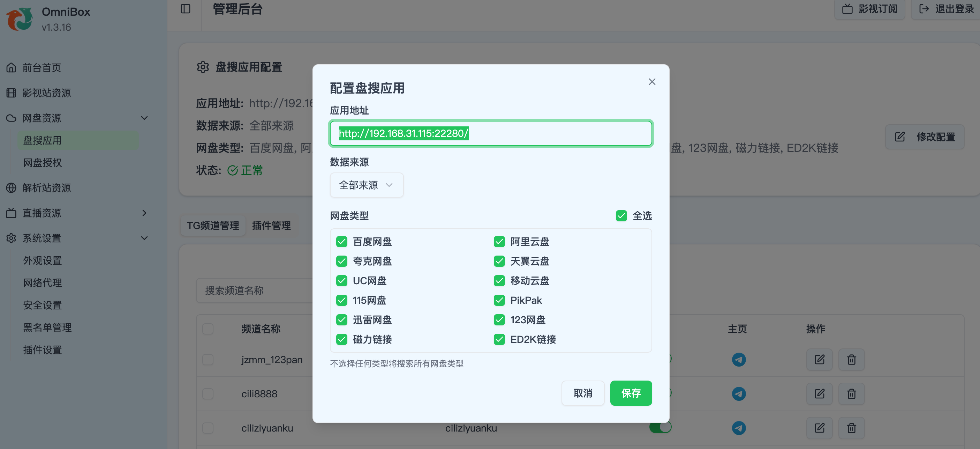Click the edit icon for cili8888 row

(819, 393)
